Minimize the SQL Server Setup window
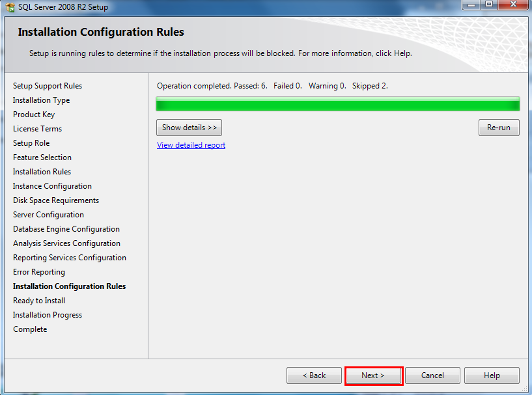This screenshot has height=395, width=532. pos(471,5)
